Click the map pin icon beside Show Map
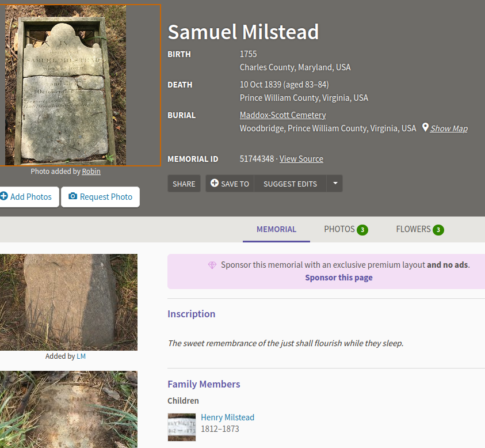The image size is (485, 448). pos(425,127)
